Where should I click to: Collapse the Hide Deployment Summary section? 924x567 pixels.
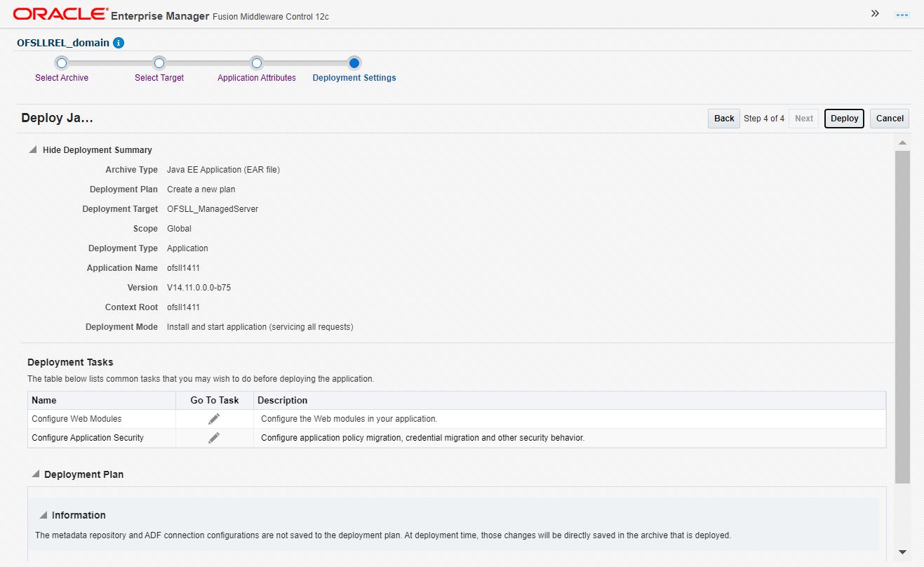tap(33, 149)
